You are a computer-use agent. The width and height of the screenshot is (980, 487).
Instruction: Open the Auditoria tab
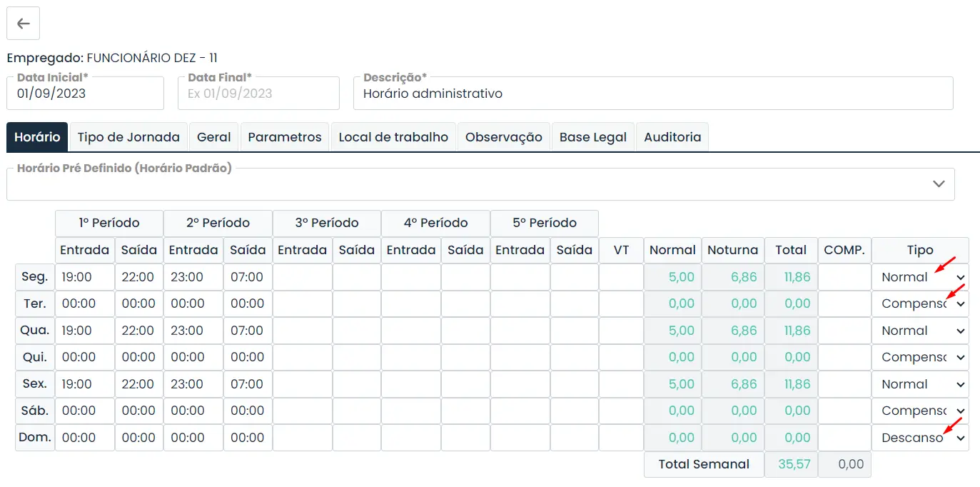(672, 137)
